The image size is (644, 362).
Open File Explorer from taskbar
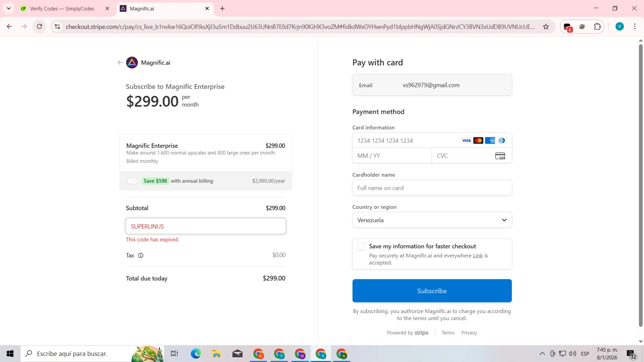pos(216,354)
